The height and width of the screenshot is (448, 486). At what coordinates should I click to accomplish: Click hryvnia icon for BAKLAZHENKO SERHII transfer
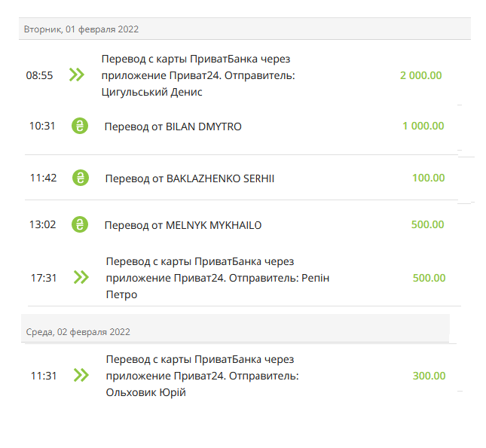pyautogui.click(x=81, y=178)
